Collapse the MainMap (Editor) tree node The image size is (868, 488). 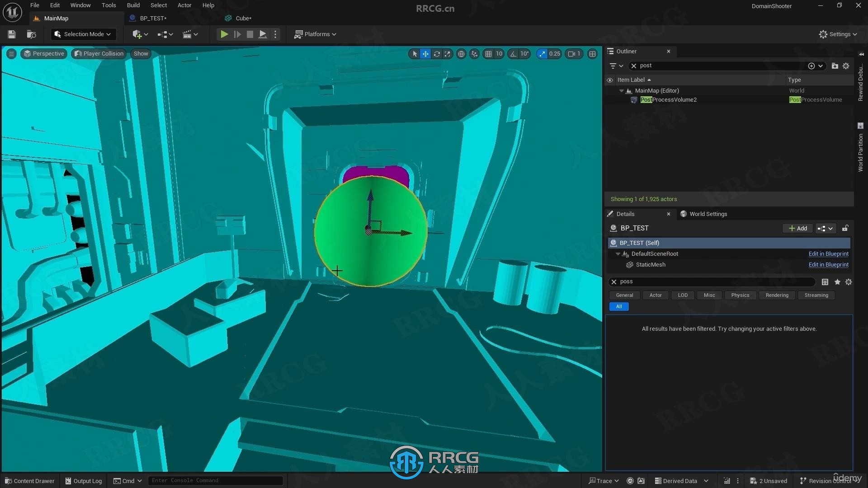coord(622,91)
